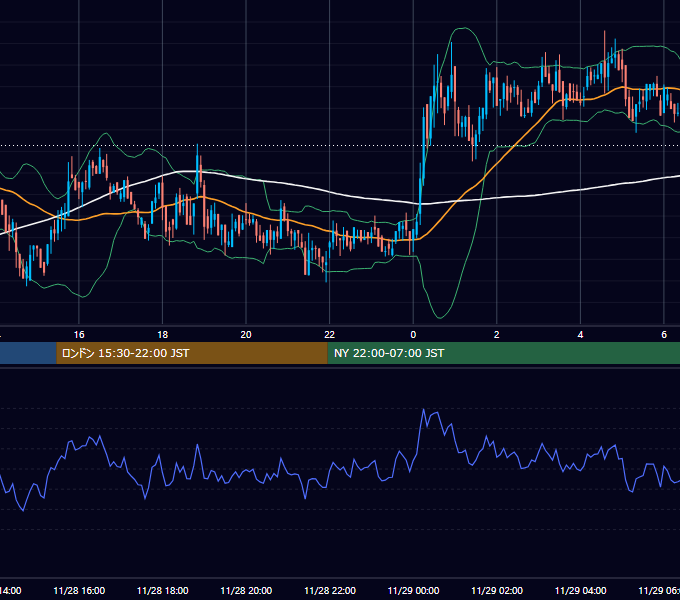Click the lower Bollinger band trough after midnight
The height and width of the screenshot is (600, 680).
tap(440, 318)
